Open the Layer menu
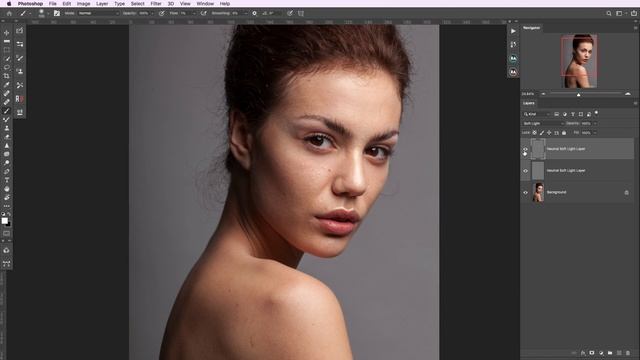Viewport: 640px width, 360px height. point(102,3)
